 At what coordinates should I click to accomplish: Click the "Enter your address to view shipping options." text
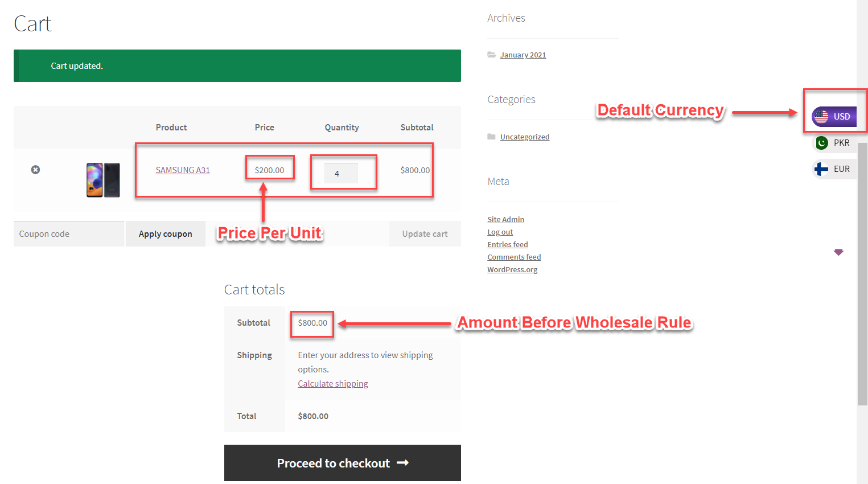pos(365,362)
